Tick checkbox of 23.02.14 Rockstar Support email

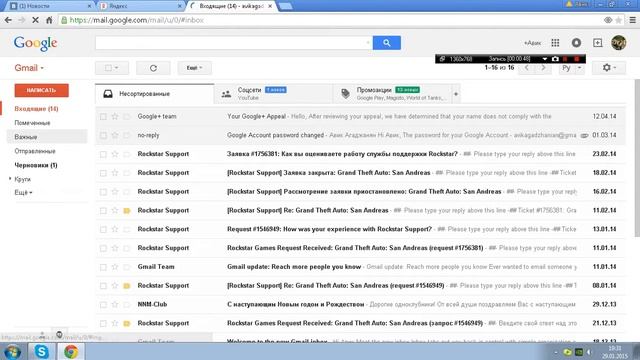tap(103, 154)
